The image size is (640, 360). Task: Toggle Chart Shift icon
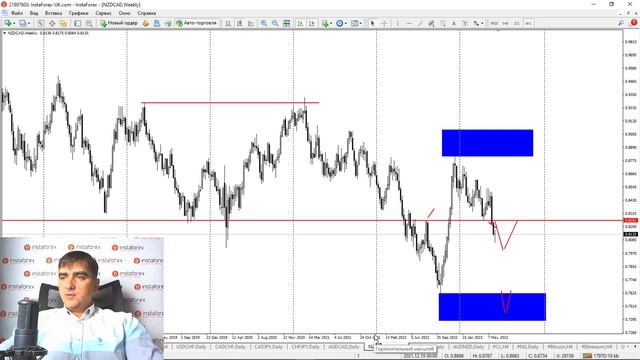coord(312,23)
